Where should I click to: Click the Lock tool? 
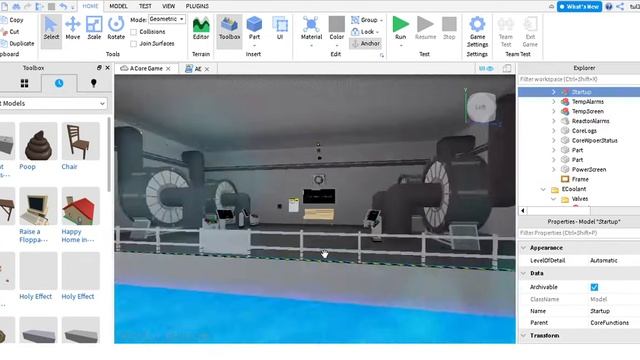[365, 31]
